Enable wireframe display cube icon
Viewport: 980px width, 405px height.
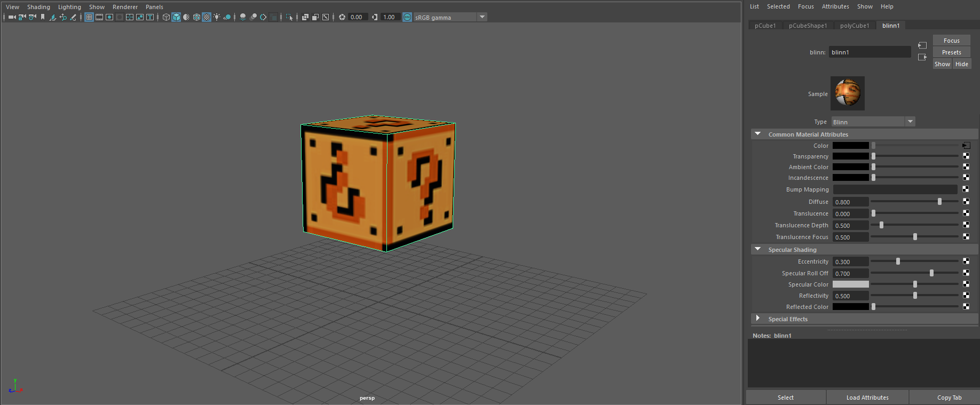(x=166, y=17)
